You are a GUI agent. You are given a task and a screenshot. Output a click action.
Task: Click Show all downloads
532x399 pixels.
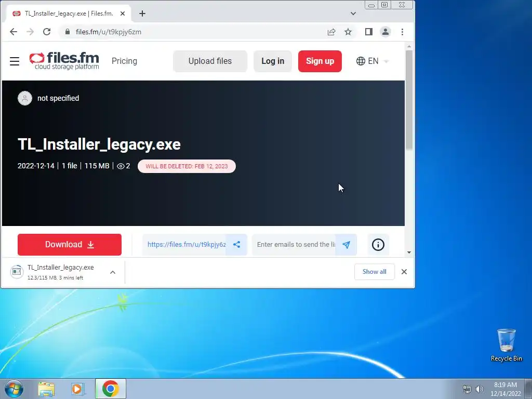click(x=375, y=272)
